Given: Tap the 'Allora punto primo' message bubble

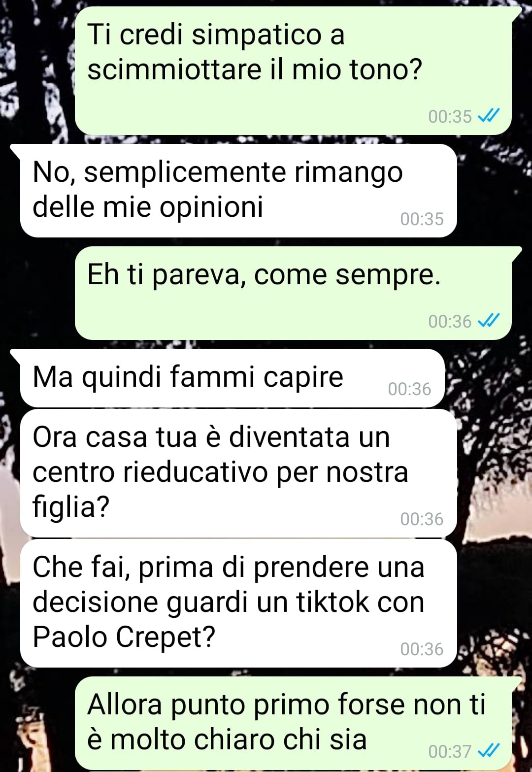Looking at the screenshot, I should tap(293, 723).
